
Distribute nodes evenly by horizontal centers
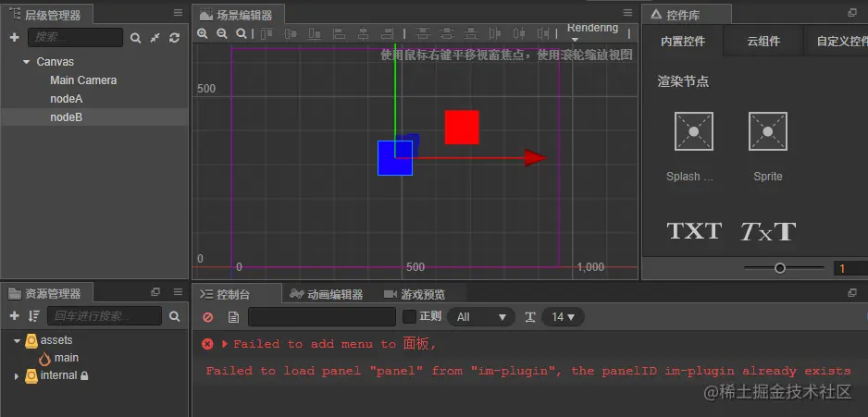coord(519,33)
